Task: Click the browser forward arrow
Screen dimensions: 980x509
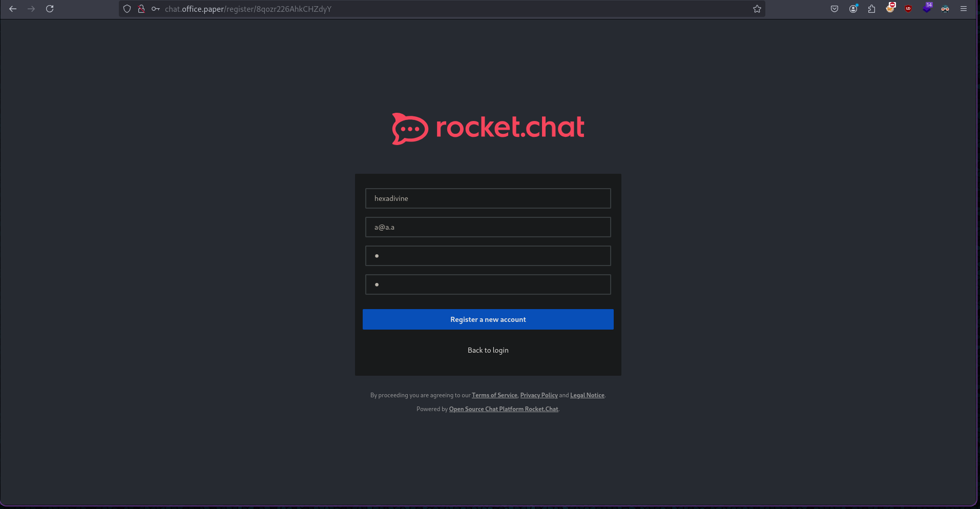Action: click(31, 9)
